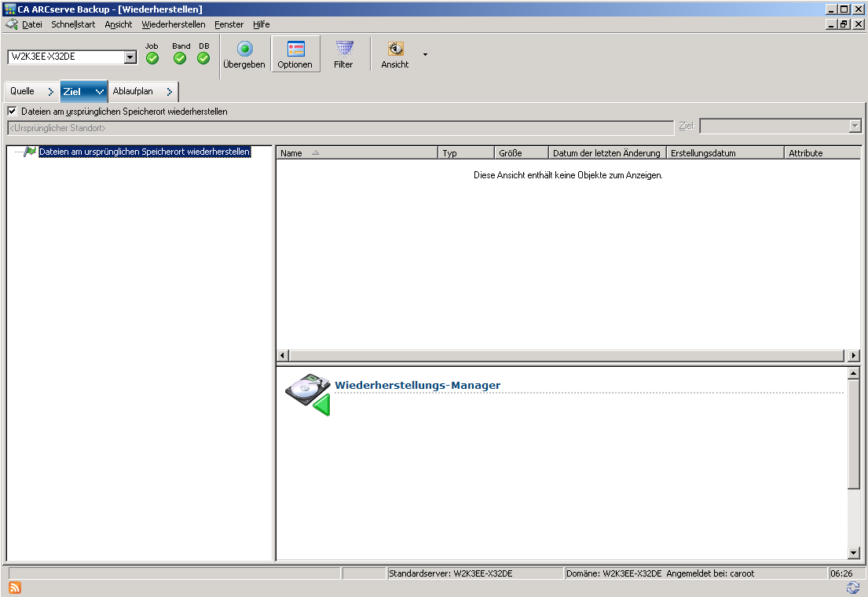The image size is (868, 597).
Task: Click the DB status green checkmark
Action: point(203,58)
